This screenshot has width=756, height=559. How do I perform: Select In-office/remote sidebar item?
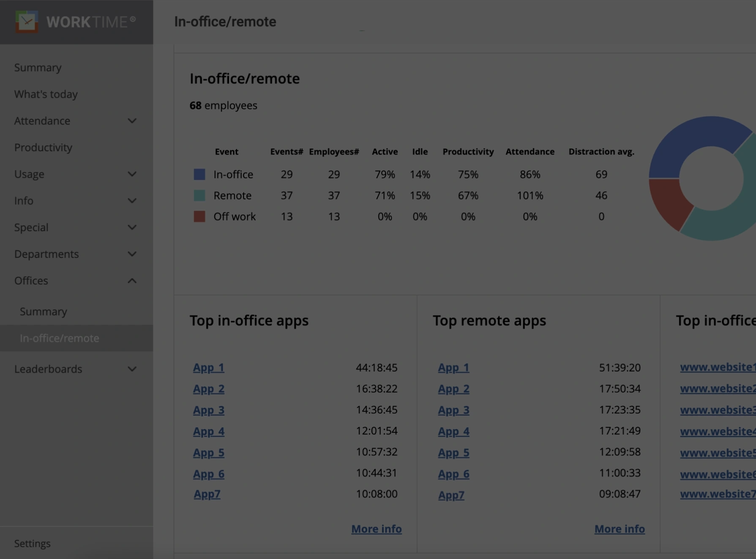coord(76,338)
